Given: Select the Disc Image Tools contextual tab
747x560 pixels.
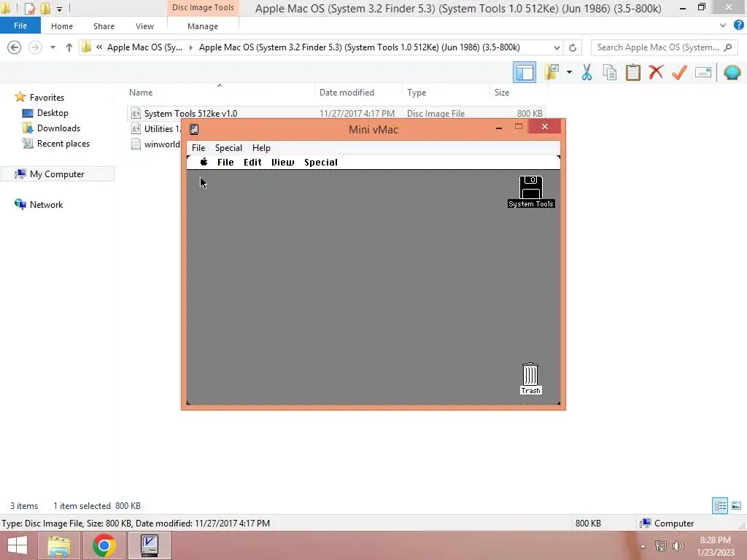Looking at the screenshot, I should (203, 7).
